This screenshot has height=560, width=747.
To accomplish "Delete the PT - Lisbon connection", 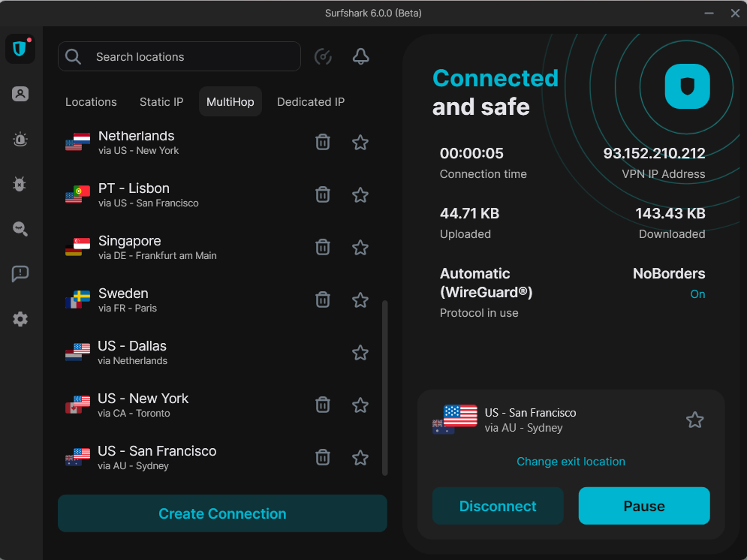I will 323,194.
